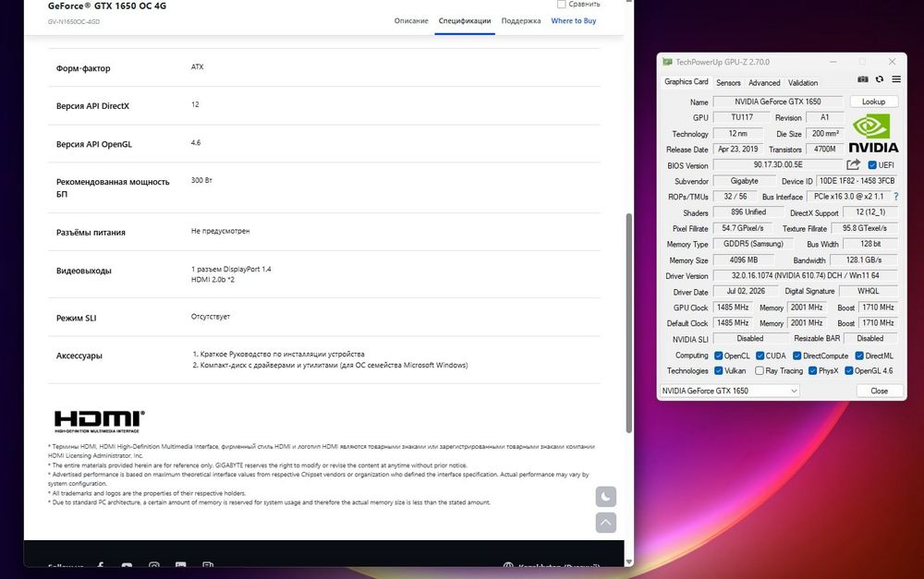Click the Driver Version field
924x579 pixels.
tap(806, 276)
